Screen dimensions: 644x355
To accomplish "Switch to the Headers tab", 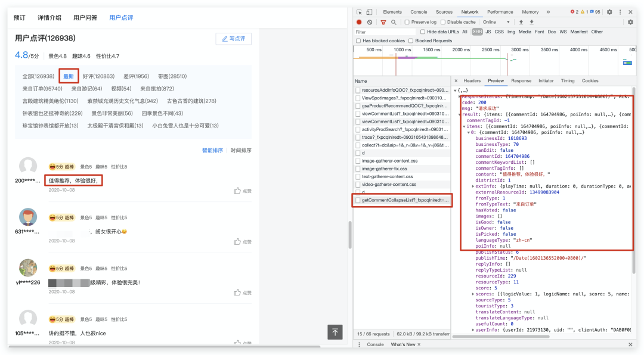I will (472, 81).
